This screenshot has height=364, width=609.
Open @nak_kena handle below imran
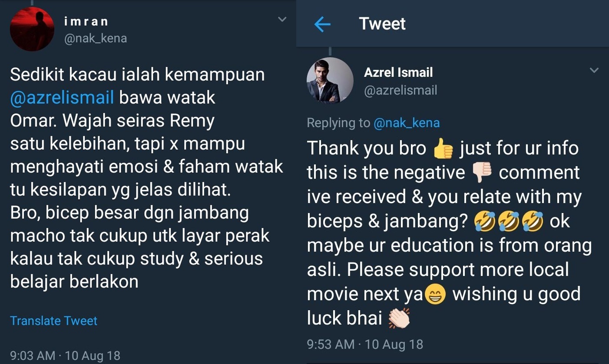[x=96, y=39]
